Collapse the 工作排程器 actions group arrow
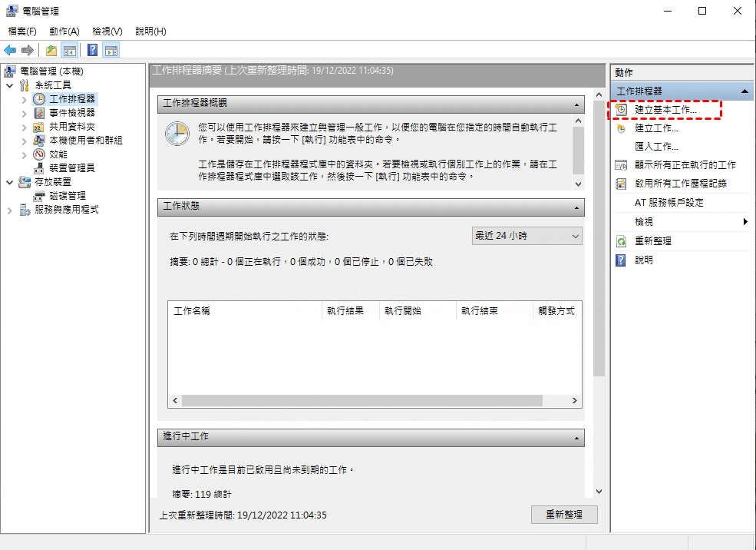 pyautogui.click(x=745, y=91)
